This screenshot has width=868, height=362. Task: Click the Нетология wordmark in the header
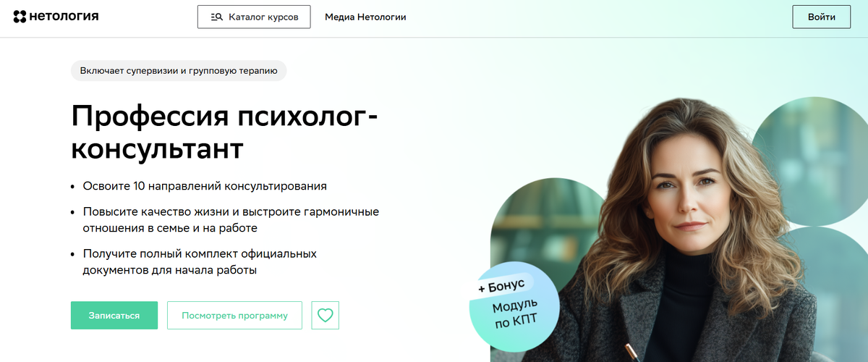click(64, 17)
